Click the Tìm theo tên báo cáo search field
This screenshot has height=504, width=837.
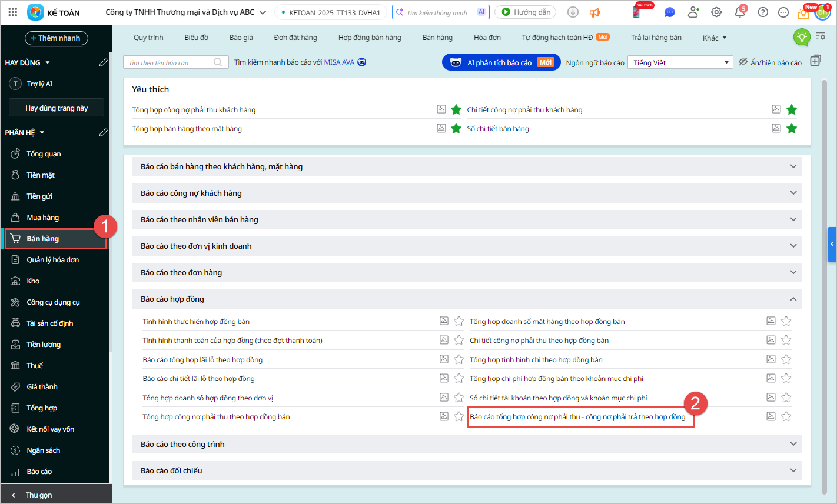click(x=171, y=62)
